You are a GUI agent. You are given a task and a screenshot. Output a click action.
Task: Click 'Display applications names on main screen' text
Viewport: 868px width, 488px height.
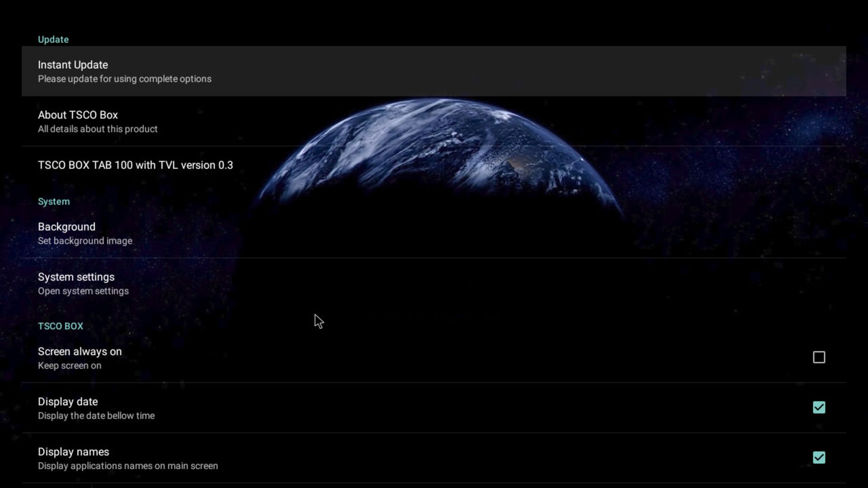coord(127,466)
